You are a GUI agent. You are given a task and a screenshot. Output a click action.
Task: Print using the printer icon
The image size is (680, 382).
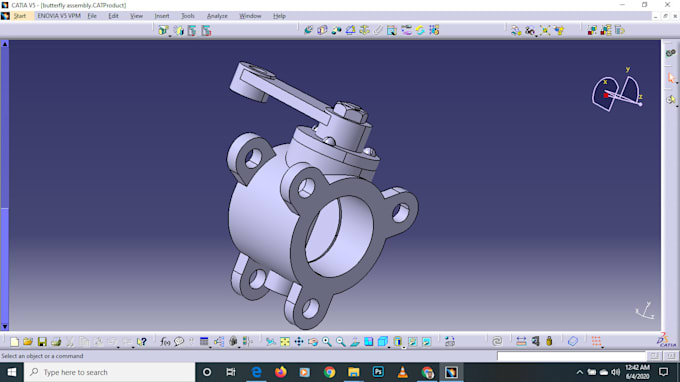pyautogui.click(x=56, y=342)
